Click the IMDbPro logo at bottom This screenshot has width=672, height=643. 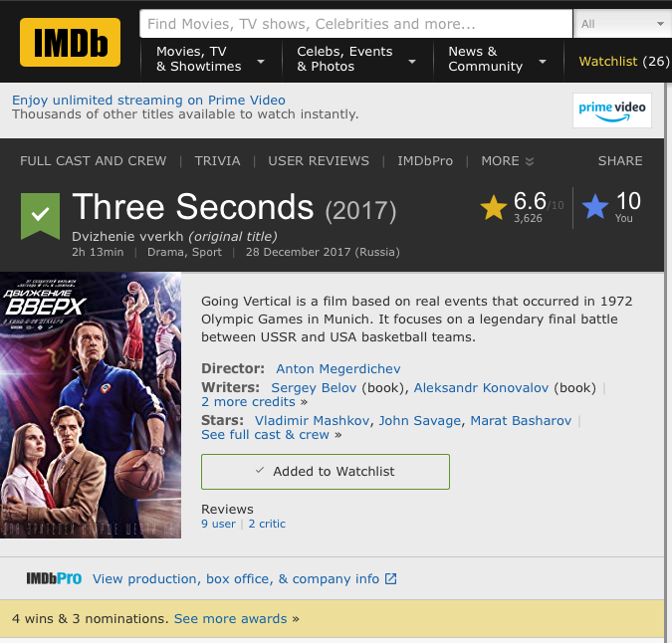54,578
